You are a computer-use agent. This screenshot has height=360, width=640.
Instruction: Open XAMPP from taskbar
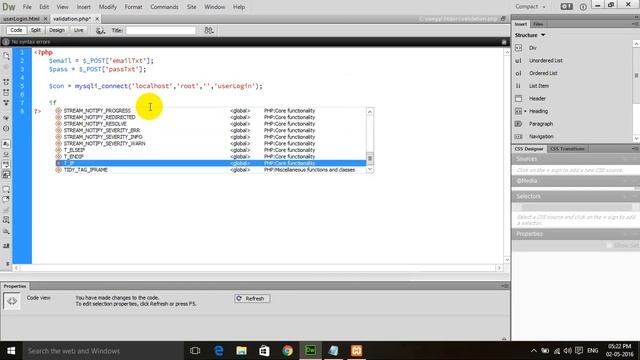(x=356, y=351)
